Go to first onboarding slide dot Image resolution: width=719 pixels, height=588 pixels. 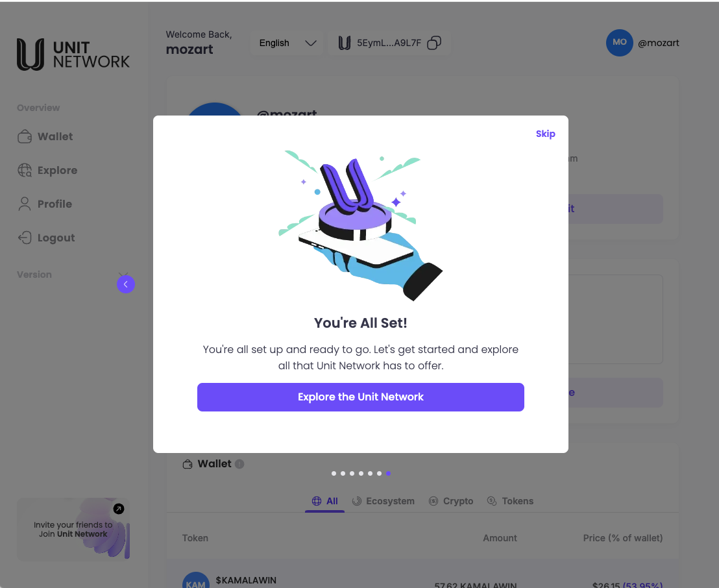pyautogui.click(x=334, y=473)
